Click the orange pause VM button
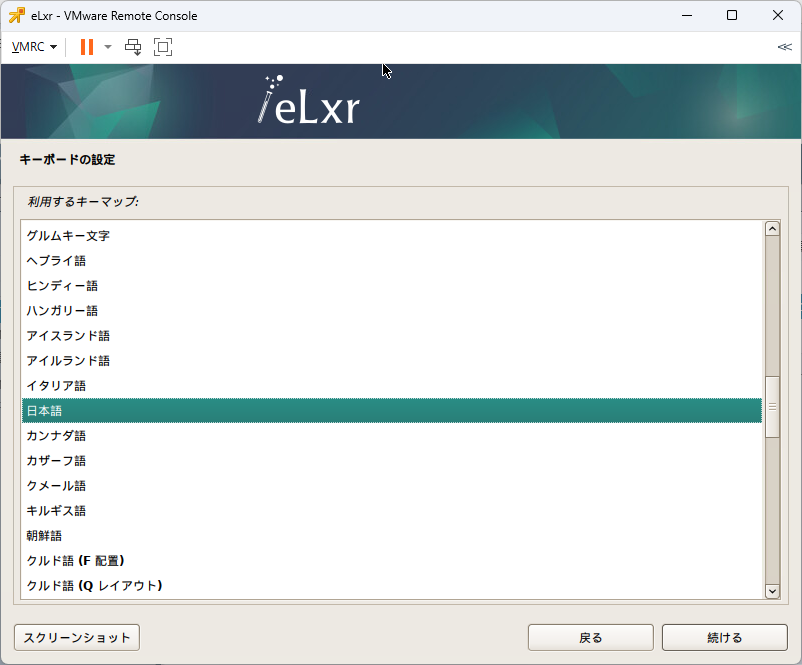The width and height of the screenshot is (802, 665). pos(87,47)
